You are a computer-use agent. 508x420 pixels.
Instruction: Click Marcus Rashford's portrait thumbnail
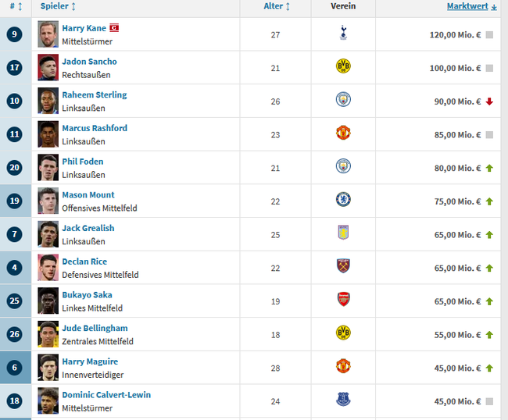pos(48,134)
